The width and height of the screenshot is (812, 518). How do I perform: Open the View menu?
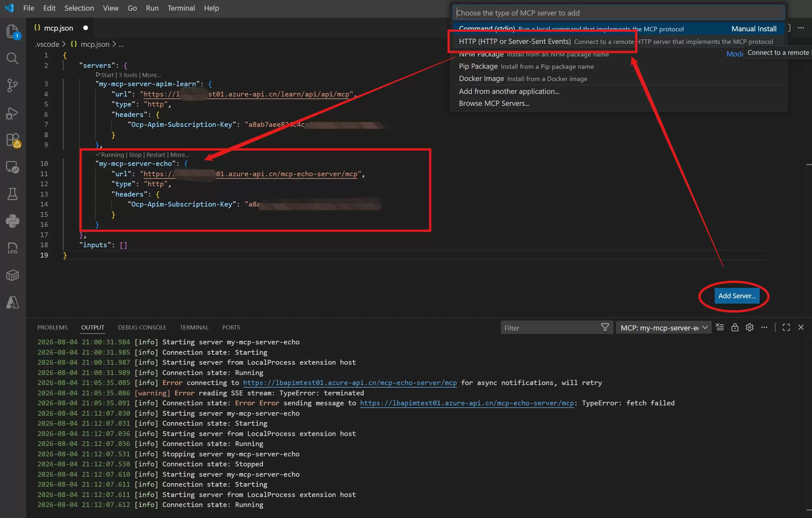111,8
